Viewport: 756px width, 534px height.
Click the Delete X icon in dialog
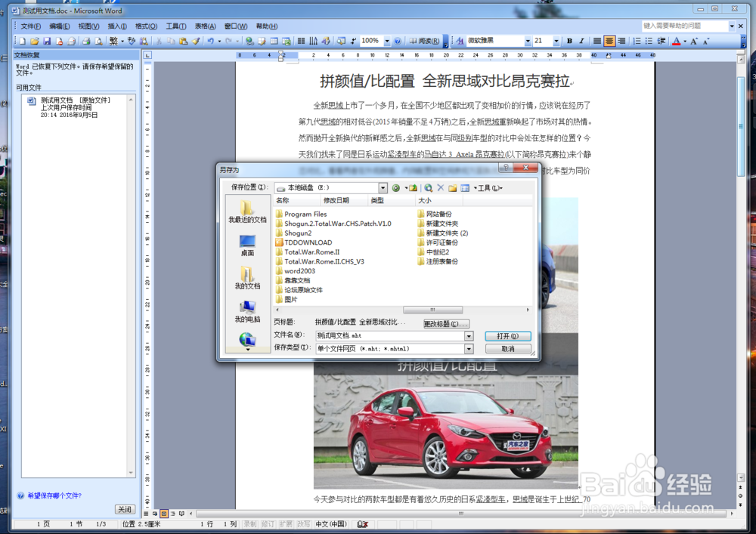tap(440, 188)
